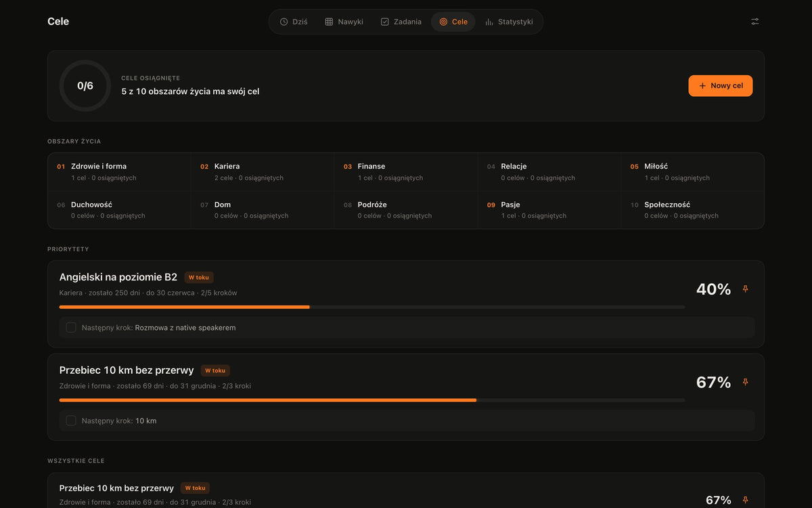Switch to the Nawyki tab
Viewport: 812px width, 508px height.
pos(344,22)
